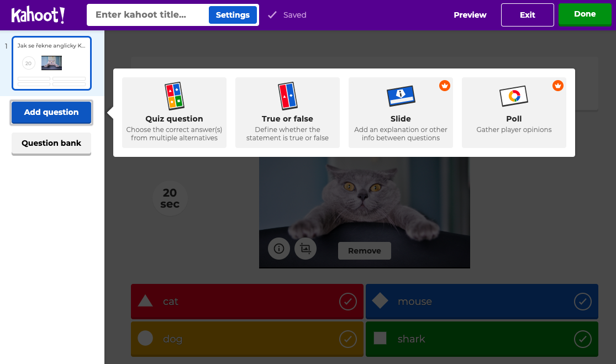The image size is (616, 364).
Task: Click the Saved status text
Action: point(294,15)
